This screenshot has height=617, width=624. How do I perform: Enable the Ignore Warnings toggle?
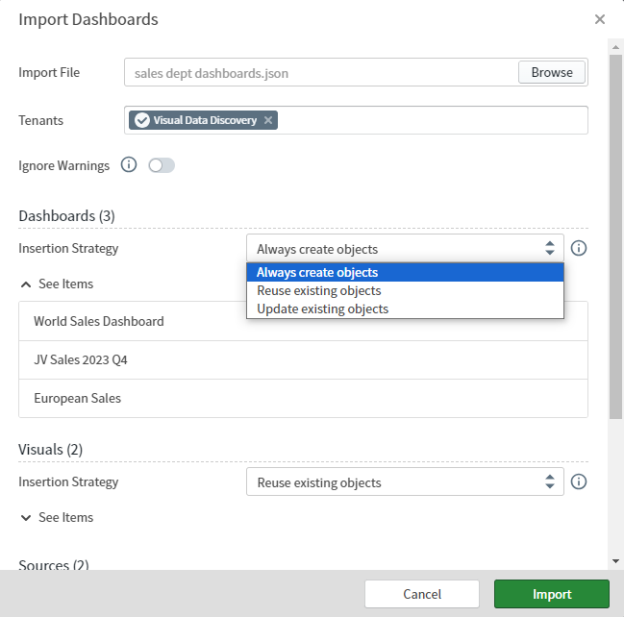click(x=161, y=166)
